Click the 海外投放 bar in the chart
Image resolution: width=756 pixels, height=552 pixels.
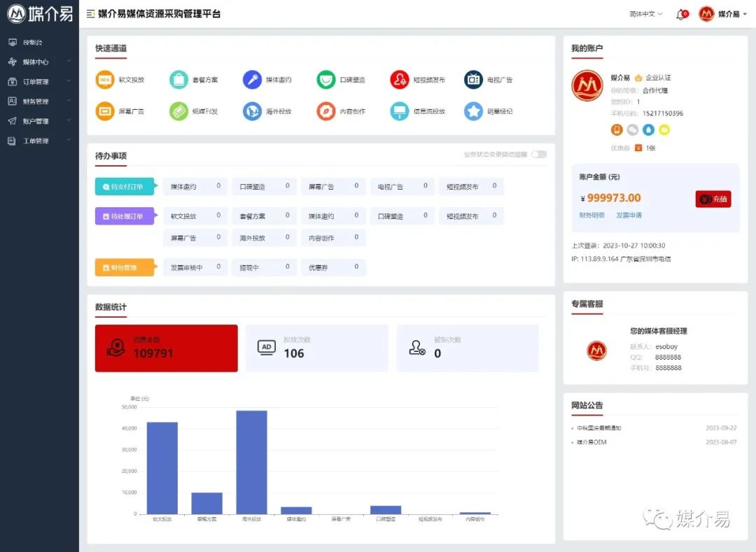tap(251, 462)
